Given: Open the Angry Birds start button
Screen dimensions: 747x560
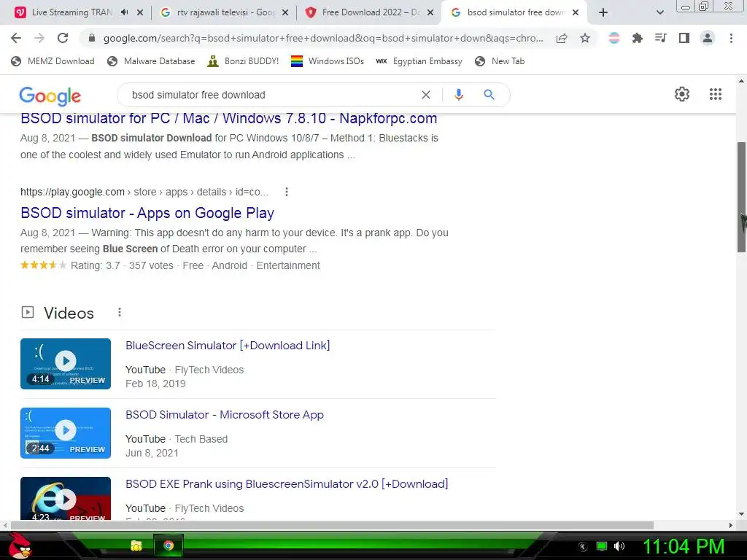Looking at the screenshot, I should coord(20,545).
